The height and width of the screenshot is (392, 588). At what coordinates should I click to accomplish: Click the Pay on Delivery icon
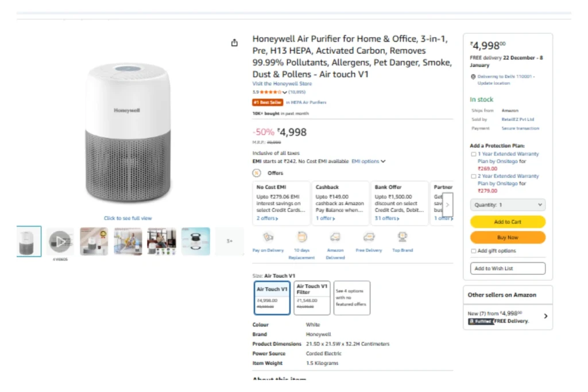268,237
